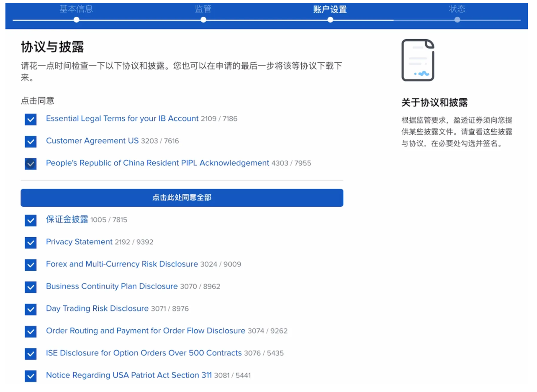Image resolution: width=537 pixels, height=392 pixels.
Task: Uncheck the PIPL Acknowledgement checkbox
Action: point(31,164)
